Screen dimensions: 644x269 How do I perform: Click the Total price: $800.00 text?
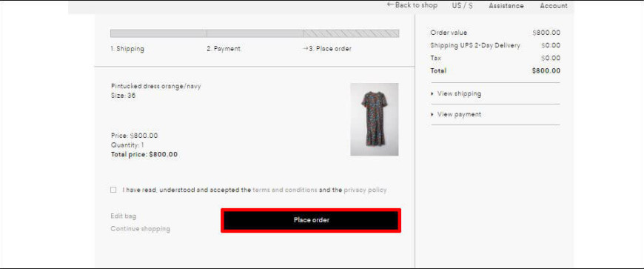[144, 155]
